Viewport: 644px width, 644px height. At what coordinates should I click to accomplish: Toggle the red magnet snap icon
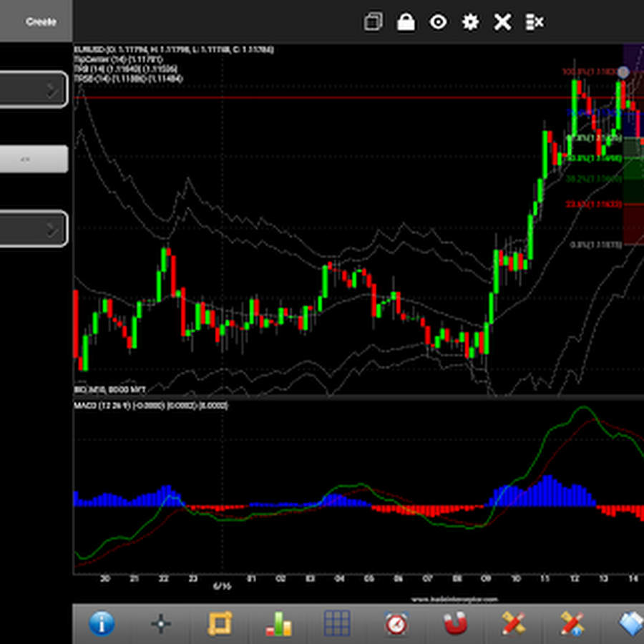[456, 623]
